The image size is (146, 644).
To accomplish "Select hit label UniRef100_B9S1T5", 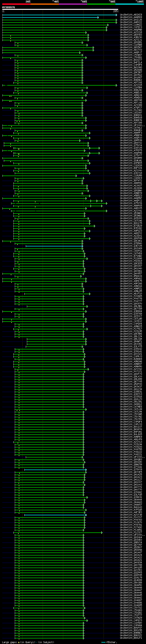I will (x=131, y=223).
